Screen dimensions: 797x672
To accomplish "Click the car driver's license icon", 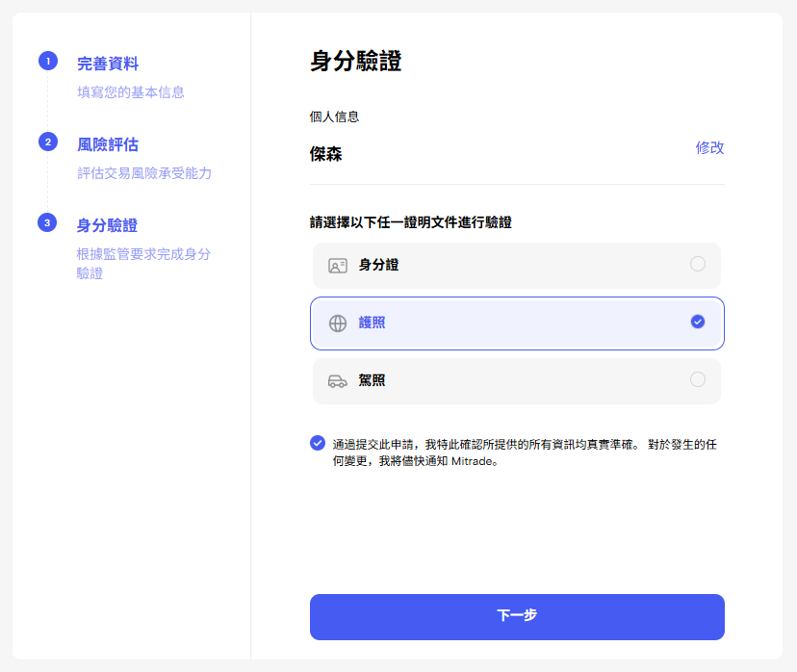I will tap(337, 381).
